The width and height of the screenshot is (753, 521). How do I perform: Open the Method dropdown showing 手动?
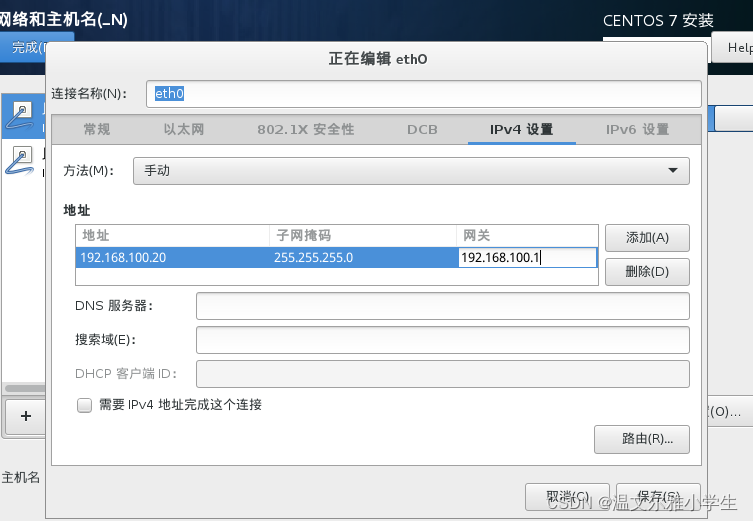(x=411, y=171)
